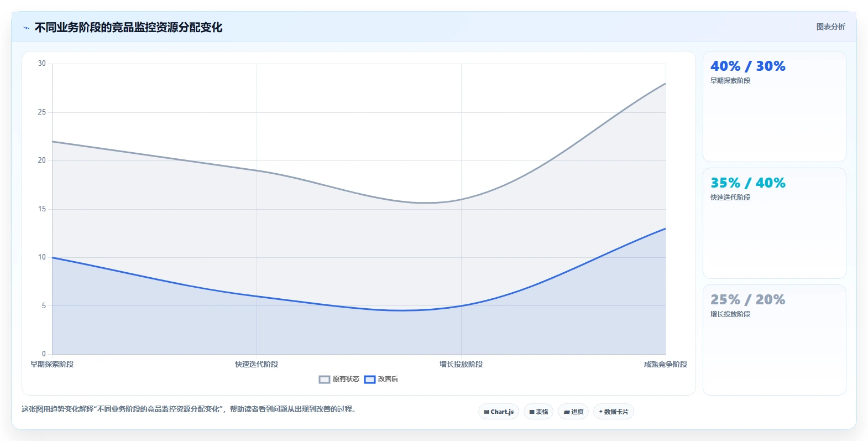Click the Chart.js tag
This screenshot has width=868, height=441.
pyautogui.click(x=499, y=412)
